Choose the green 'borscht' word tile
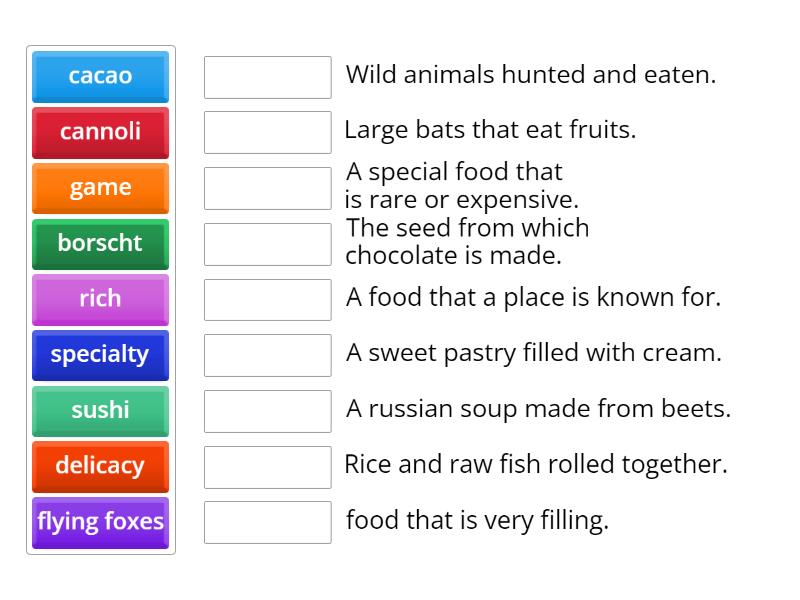 point(100,243)
